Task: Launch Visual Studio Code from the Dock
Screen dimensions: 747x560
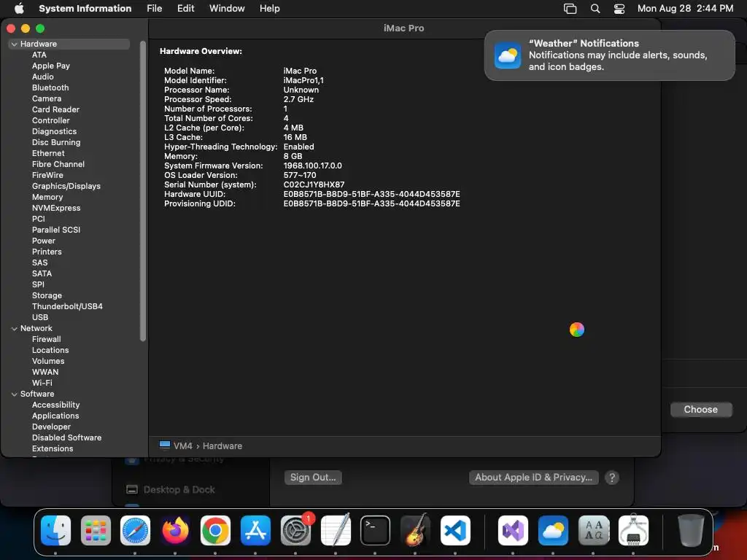Action: pyautogui.click(x=455, y=530)
